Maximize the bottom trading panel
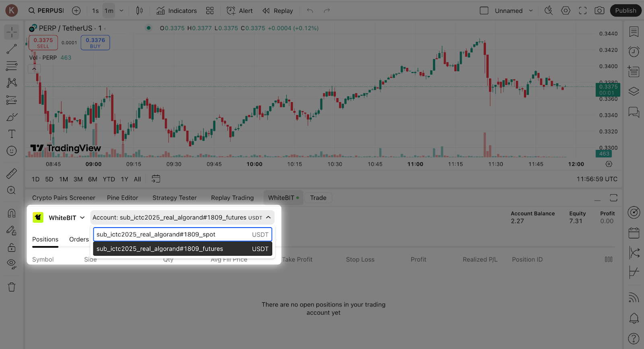 pyautogui.click(x=613, y=198)
